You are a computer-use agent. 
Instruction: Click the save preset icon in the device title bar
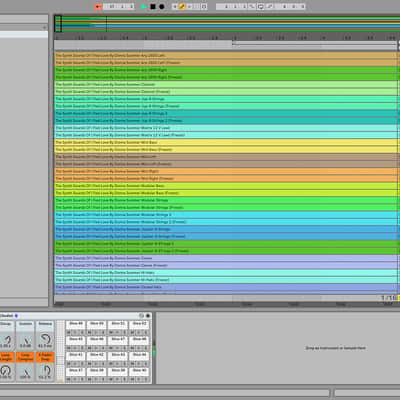[148, 316]
